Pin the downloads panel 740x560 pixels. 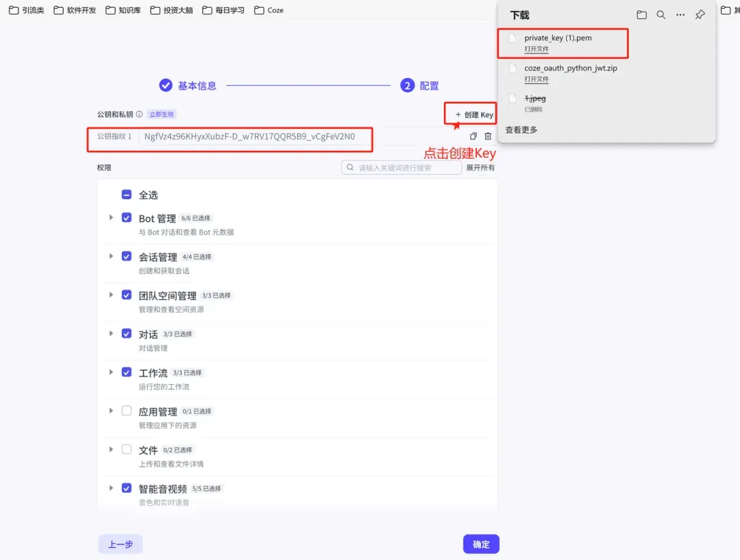(700, 15)
